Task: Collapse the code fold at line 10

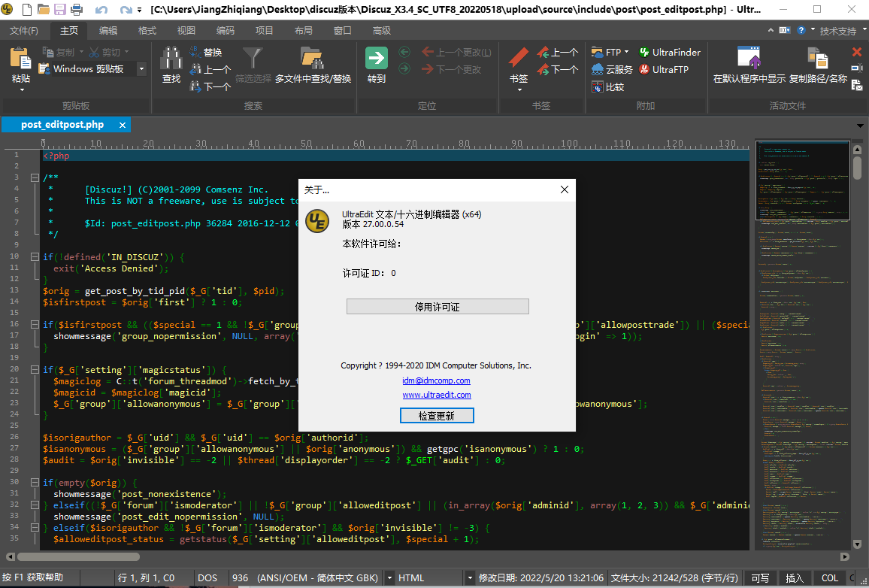Action: click(x=35, y=256)
